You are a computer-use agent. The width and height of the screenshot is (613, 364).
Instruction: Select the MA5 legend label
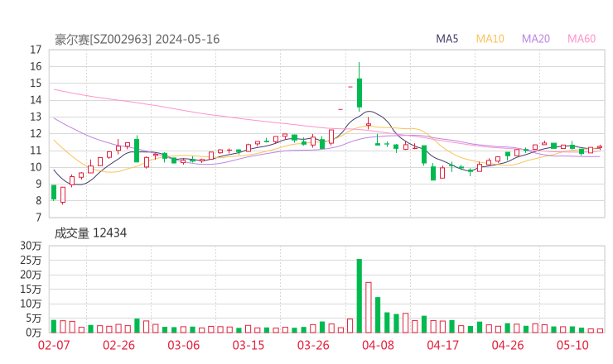[446, 39]
